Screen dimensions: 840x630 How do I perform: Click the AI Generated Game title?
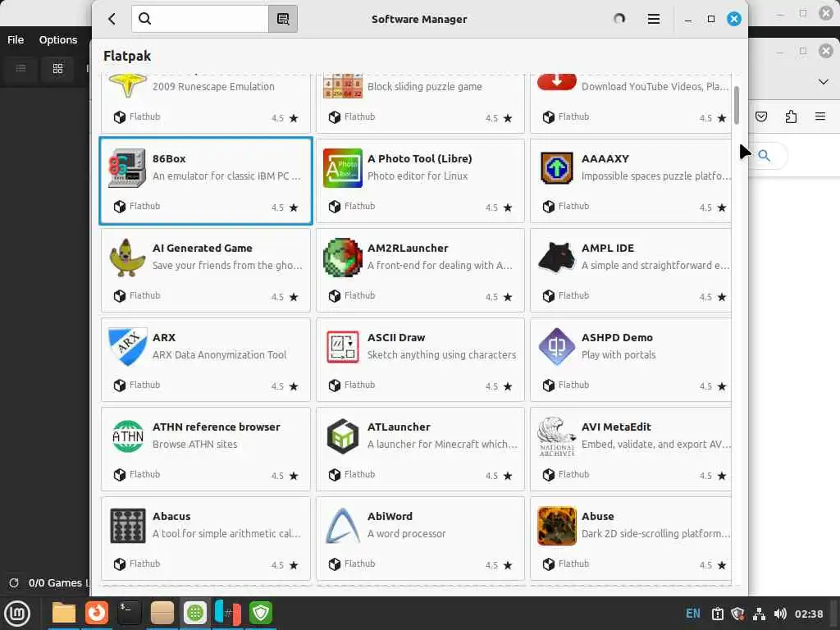pos(202,248)
